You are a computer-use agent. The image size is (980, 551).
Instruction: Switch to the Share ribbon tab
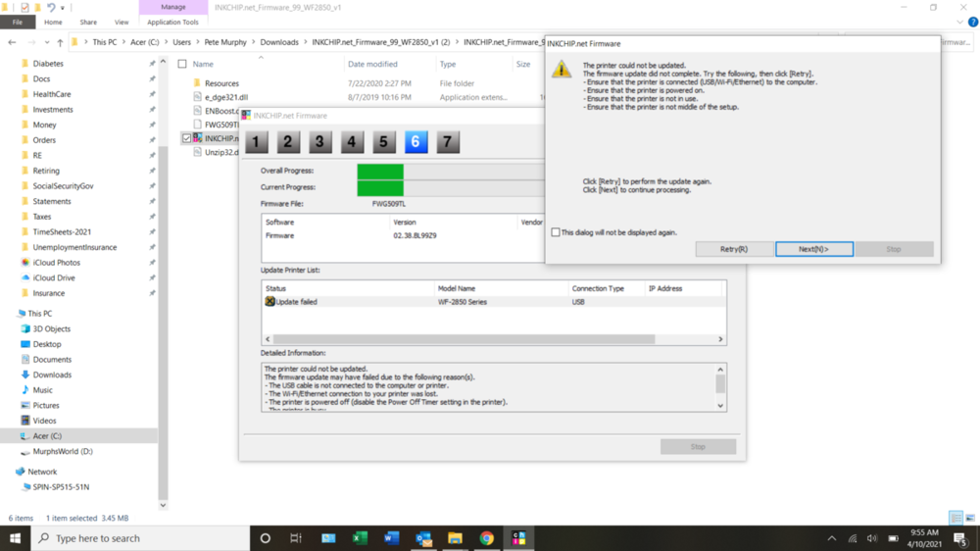(x=88, y=22)
